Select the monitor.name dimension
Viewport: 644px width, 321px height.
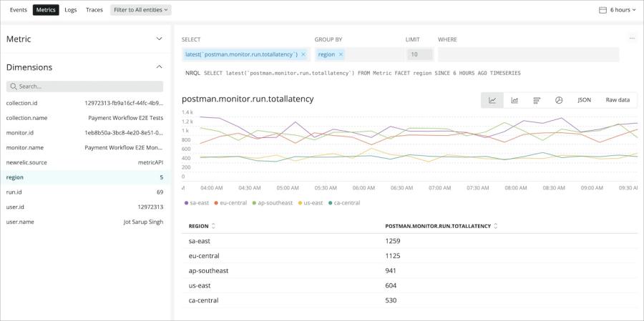(84, 147)
